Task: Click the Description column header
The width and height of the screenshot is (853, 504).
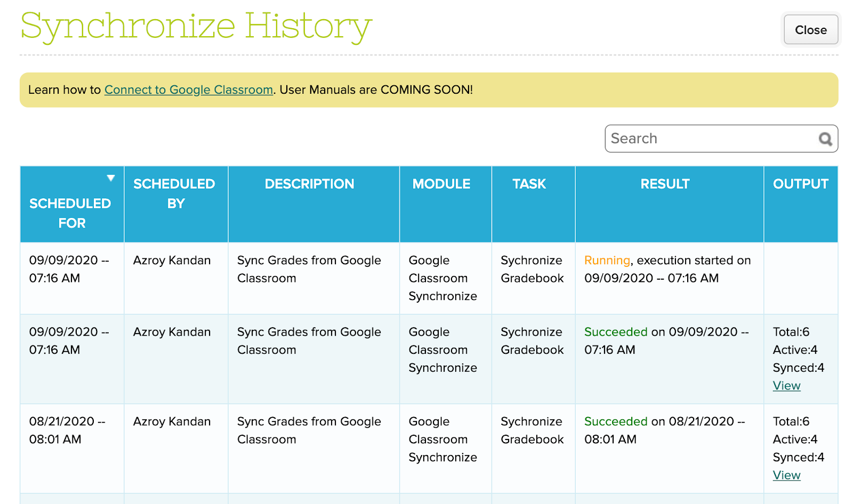Action: 309,184
